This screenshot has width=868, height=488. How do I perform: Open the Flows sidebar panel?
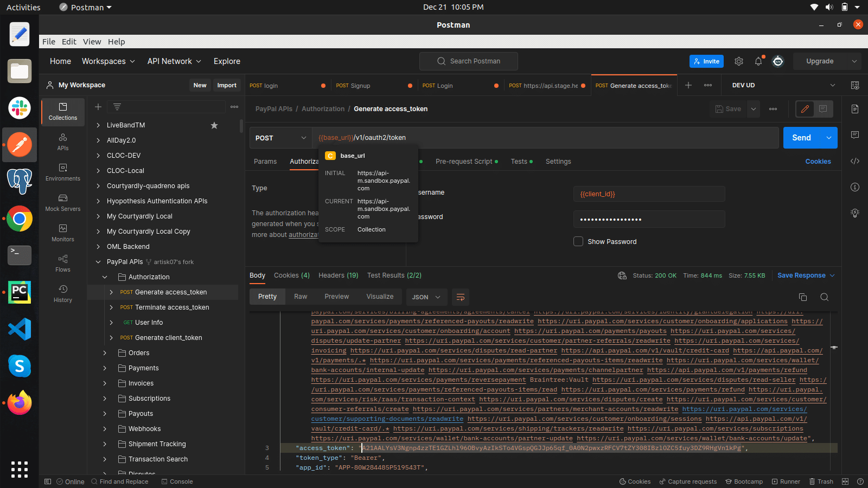coord(63,263)
